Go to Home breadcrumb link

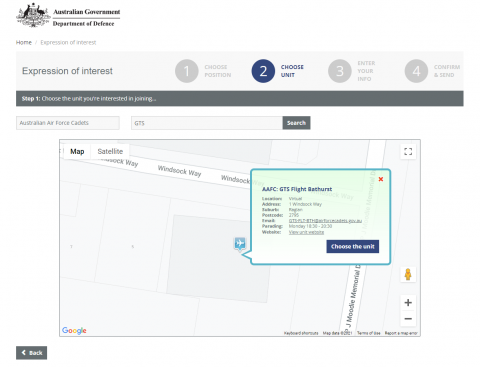(24, 42)
